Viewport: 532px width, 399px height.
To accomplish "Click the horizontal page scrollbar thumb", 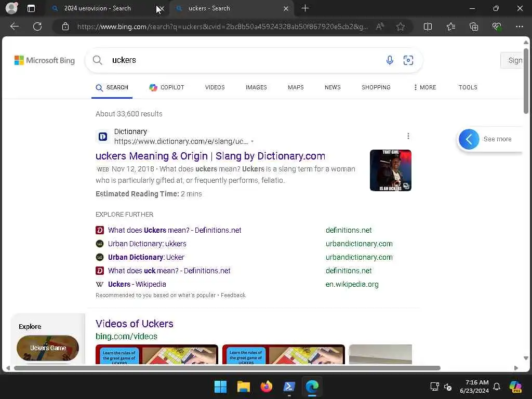I will (x=228, y=368).
